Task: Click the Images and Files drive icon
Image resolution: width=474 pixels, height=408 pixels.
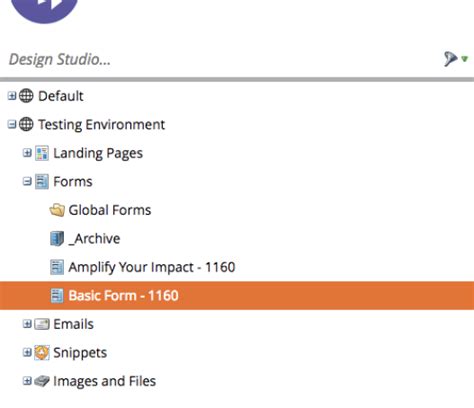Action: [42, 381]
